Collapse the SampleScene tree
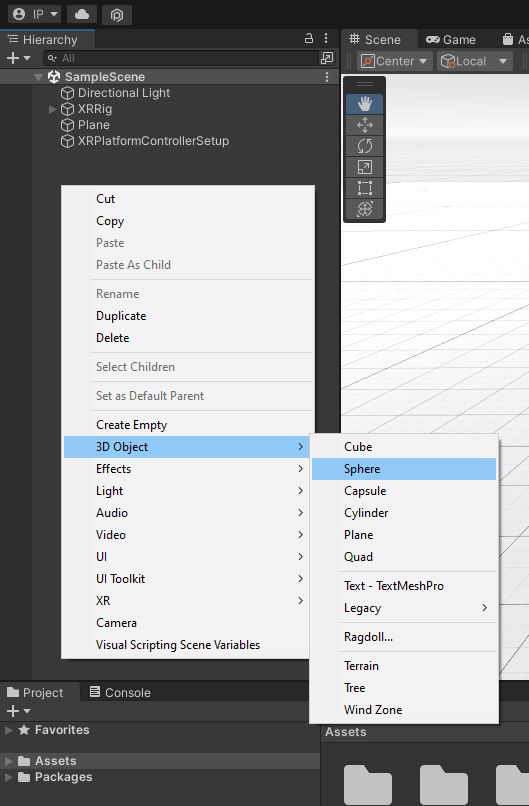Screen dimensions: 529x806 38,77
